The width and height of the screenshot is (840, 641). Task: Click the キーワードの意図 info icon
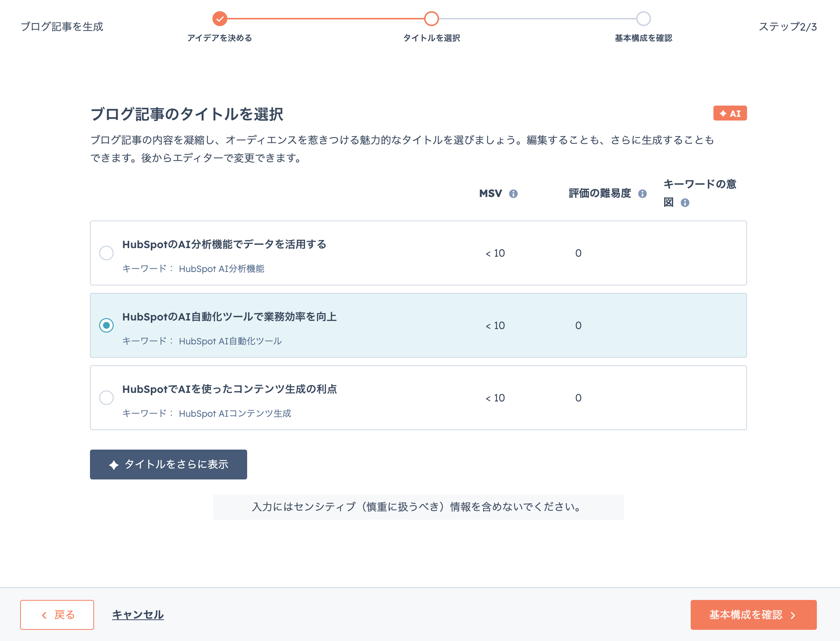[685, 203]
